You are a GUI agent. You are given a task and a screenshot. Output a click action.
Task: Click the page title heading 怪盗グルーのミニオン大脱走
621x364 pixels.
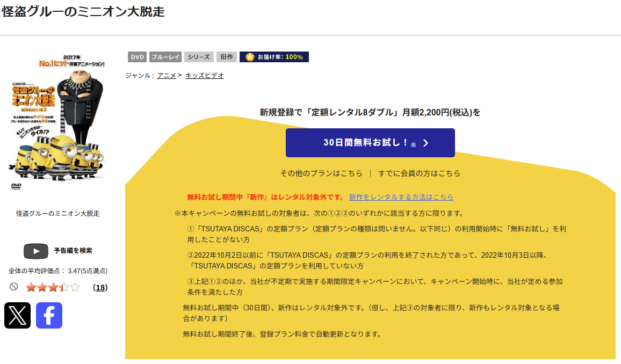click(x=83, y=11)
